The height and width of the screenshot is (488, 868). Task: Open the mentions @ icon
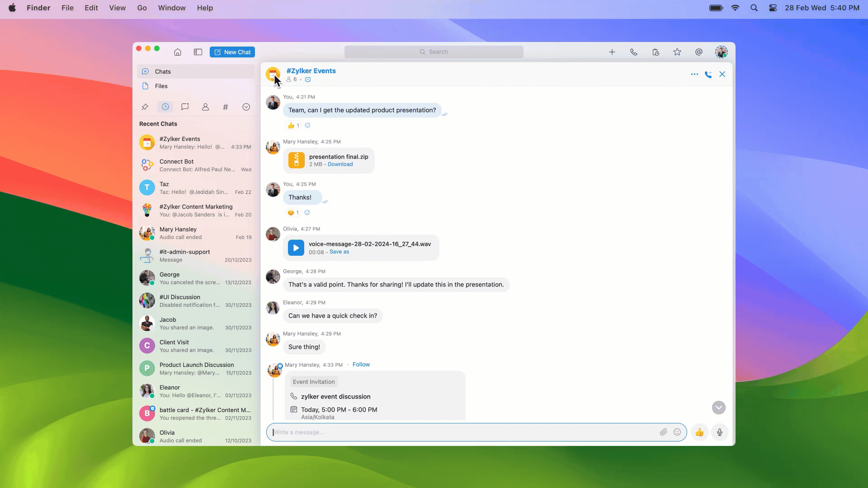pyautogui.click(x=699, y=52)
